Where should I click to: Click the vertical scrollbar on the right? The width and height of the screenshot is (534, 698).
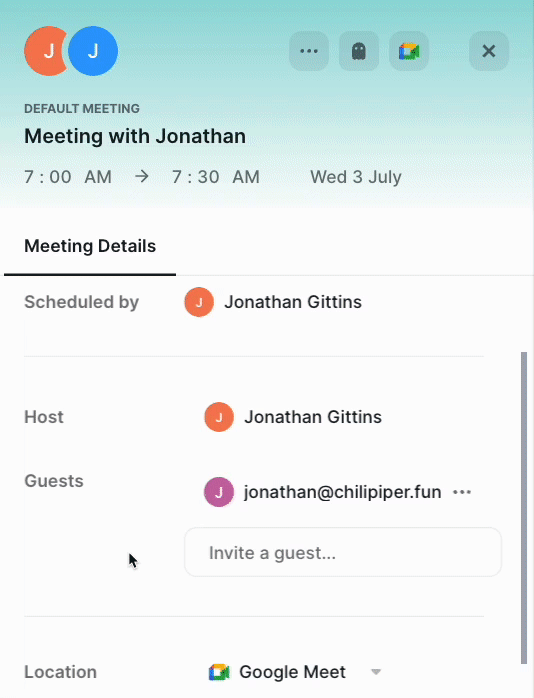coord(524,508)
